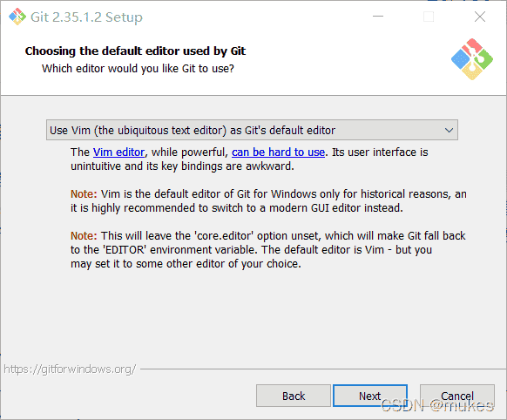The height and width of the screenshot is (420, 507).
Task: Cancel the Git installation
Action: click(456, 396)
